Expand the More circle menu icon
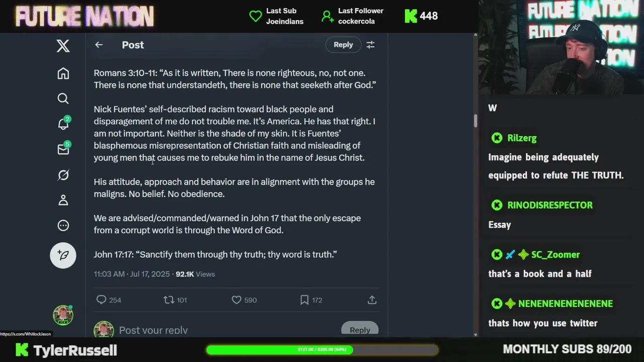Viewport: 644px width, 362px height. click(63, 226)
